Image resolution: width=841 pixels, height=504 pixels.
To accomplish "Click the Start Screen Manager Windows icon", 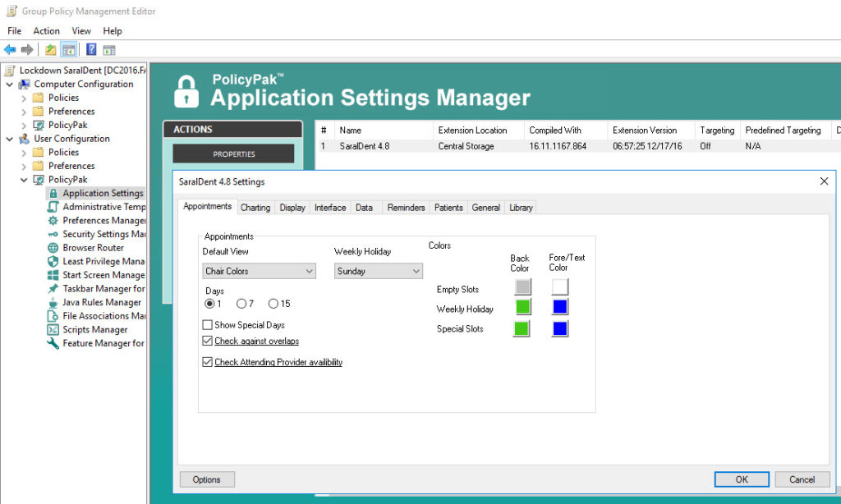I will [x=53, y=275].
